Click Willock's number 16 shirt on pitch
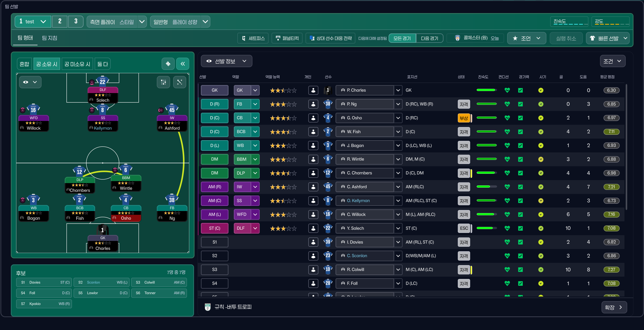This screenshot has height=330, width=644. [33, 109]
